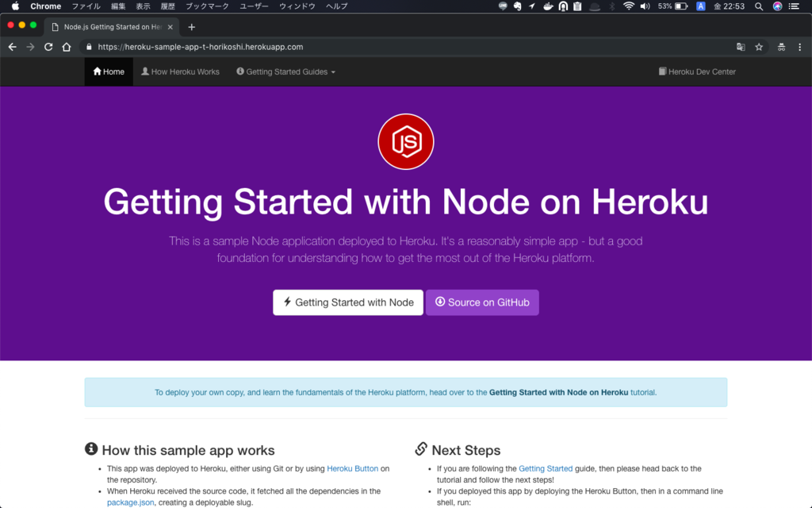Follow Getting Started with Node on Heroku tutorial link

coord(559,392)
